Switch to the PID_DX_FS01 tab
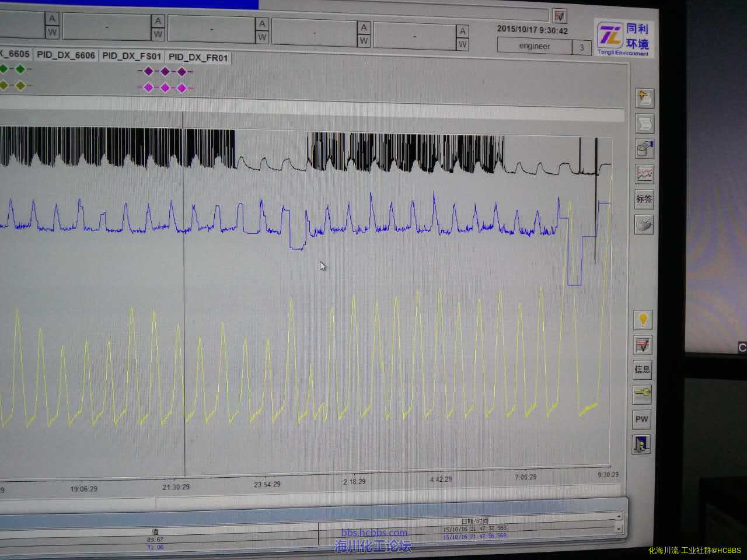Screen dimensions: 747x560 tap(132, 57)
